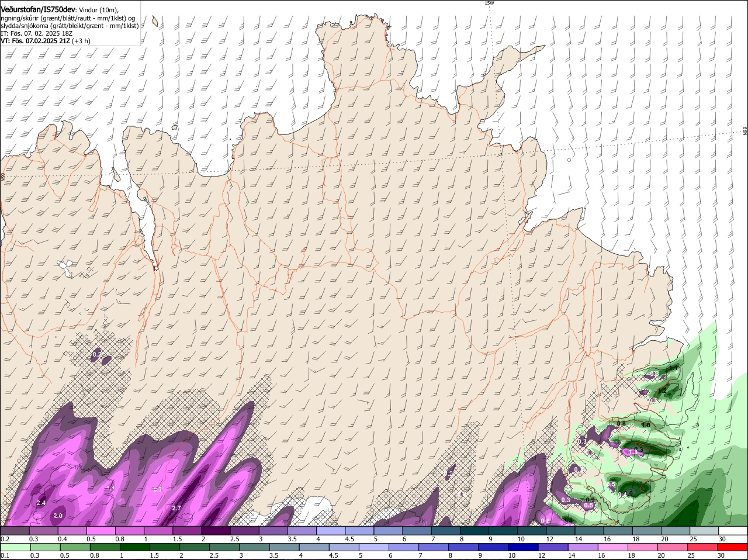Pick the pink snow swatch between 0.5 and 0.8

tap(101, 531)
